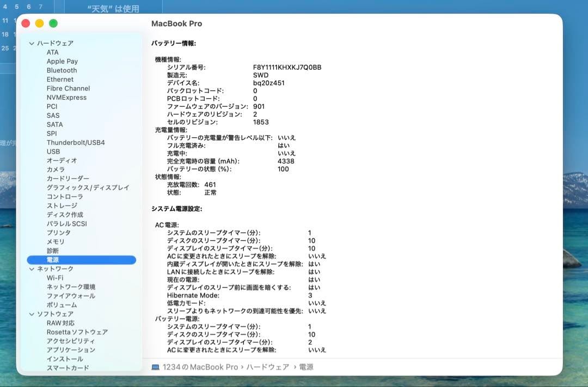
Task: Select SAS in the sidebar
Action: coord(53,116)
